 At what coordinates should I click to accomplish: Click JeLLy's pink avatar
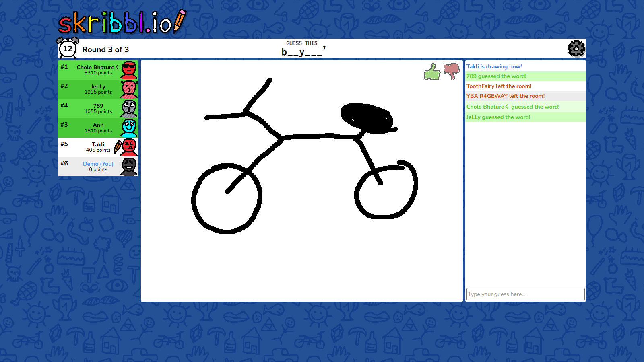(129, 89)
